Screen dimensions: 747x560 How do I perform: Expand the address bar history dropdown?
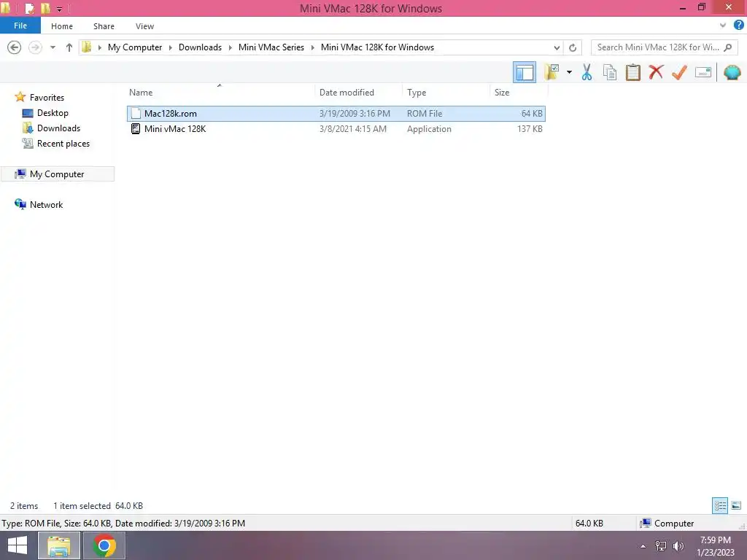click(x=557, y=47)
